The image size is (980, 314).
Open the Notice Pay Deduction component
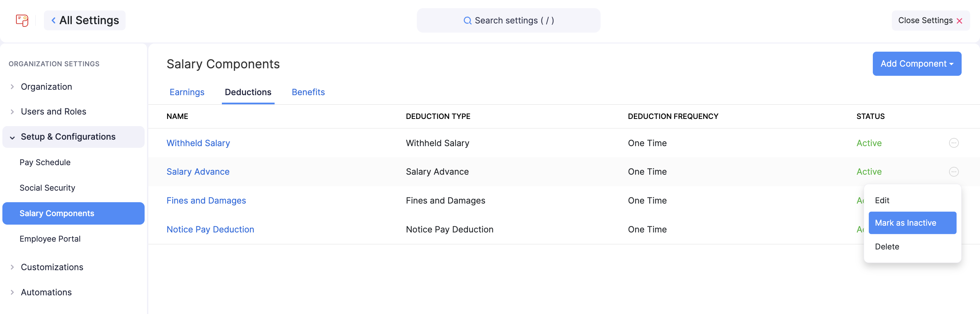[210, 229]
